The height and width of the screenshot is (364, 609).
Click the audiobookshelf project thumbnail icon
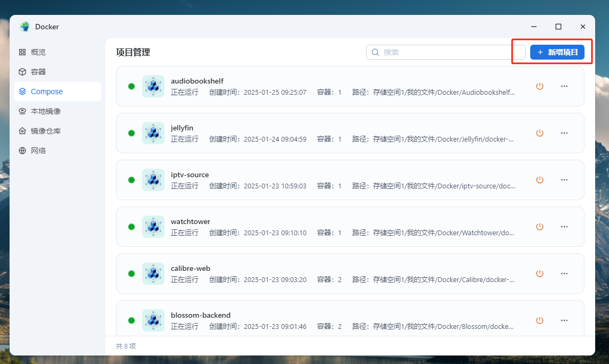[x=153, y=86]
